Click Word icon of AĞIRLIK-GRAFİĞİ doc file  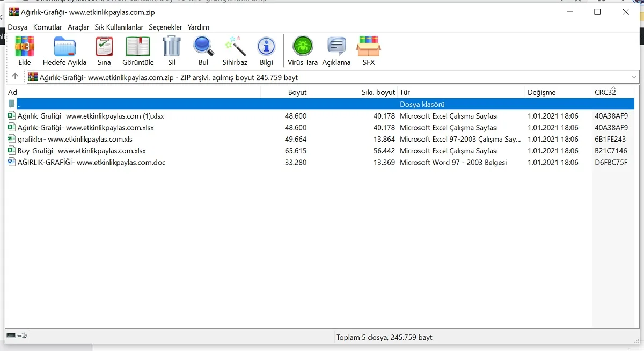[x=11, y=162]
